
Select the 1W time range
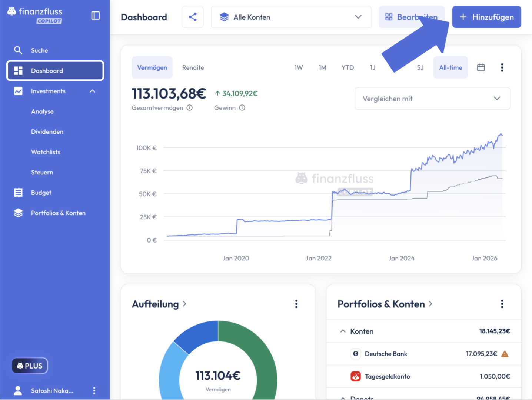pyautogui.click(x=299, y=67)
